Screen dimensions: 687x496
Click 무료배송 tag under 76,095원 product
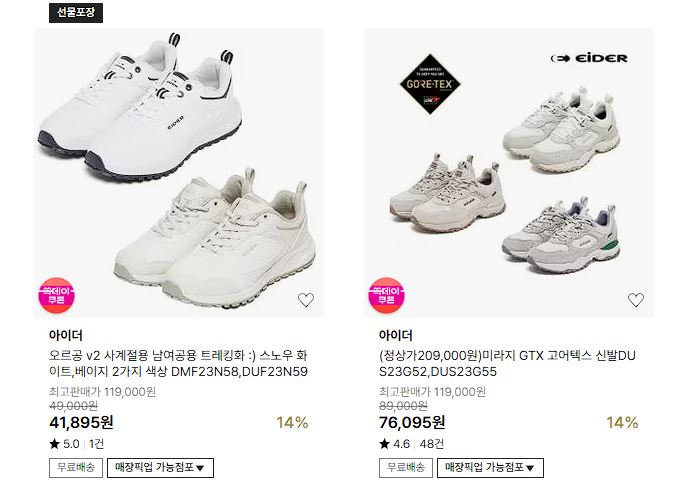tap(406, 468)
